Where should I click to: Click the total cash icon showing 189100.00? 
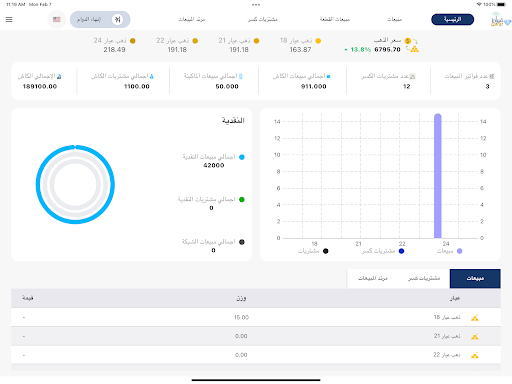[59, 76]
